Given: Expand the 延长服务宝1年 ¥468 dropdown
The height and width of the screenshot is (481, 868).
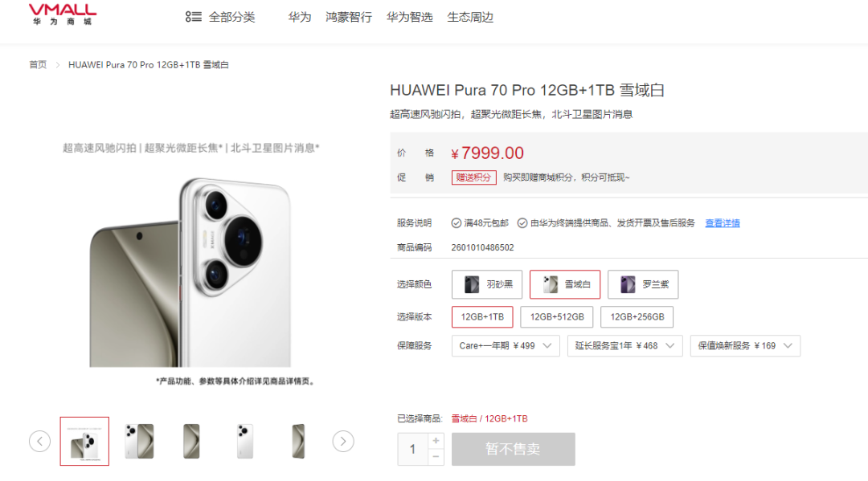Looking at the screenshot, I should tap(625, 345).
